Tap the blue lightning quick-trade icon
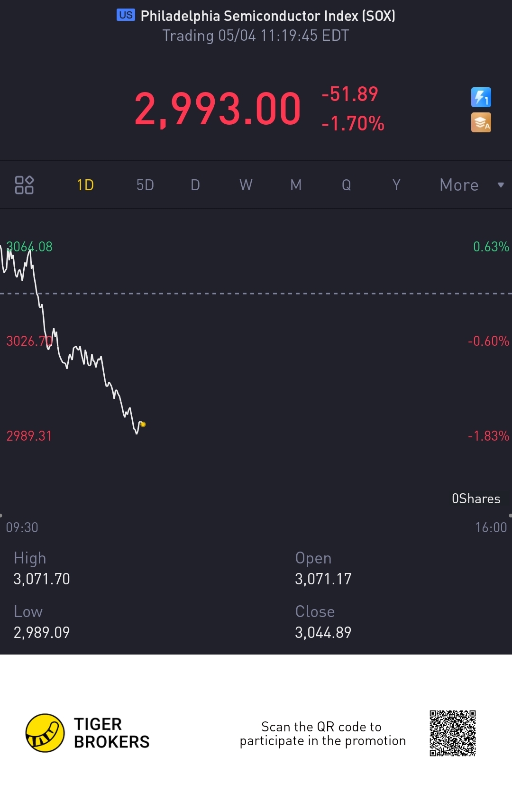This screenshot has height=812, width=512. [481, 97]
